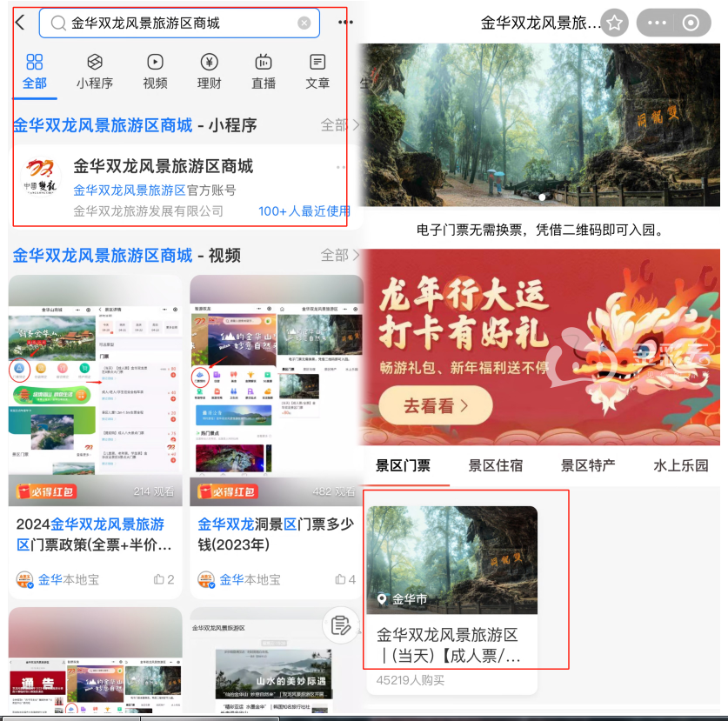Screen dimensions: 728x721
Task: Open the 金华双龙风景旅游区 ticket card image
Action: 451,560
